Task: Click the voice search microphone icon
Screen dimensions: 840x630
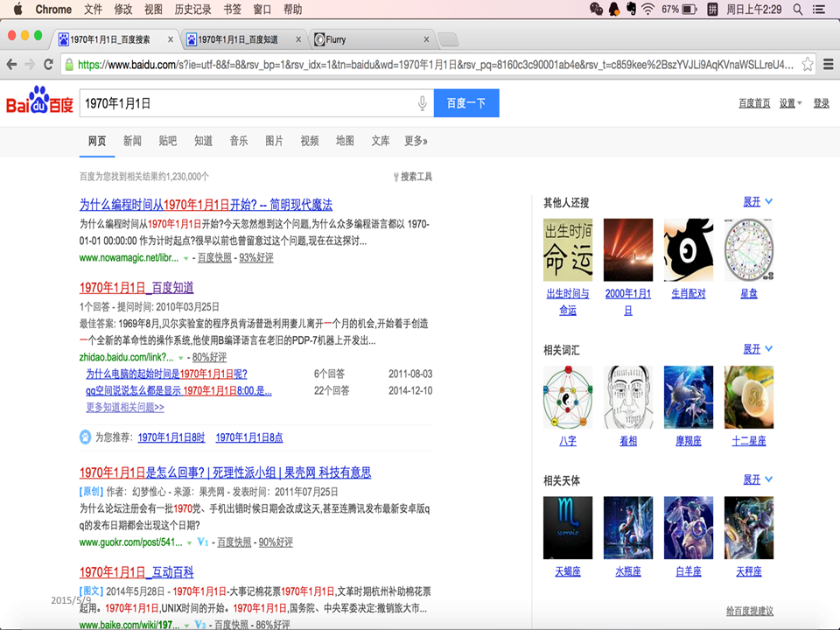Action: 422,103
